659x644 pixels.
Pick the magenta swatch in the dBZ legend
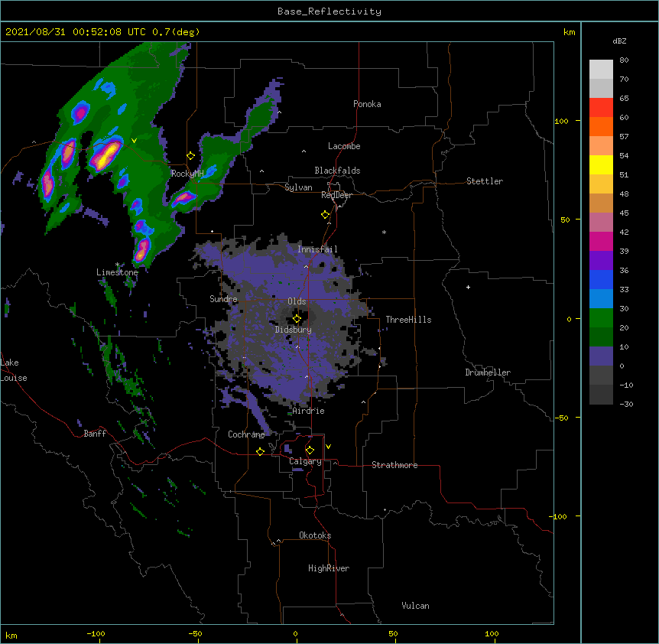point(601,241)
